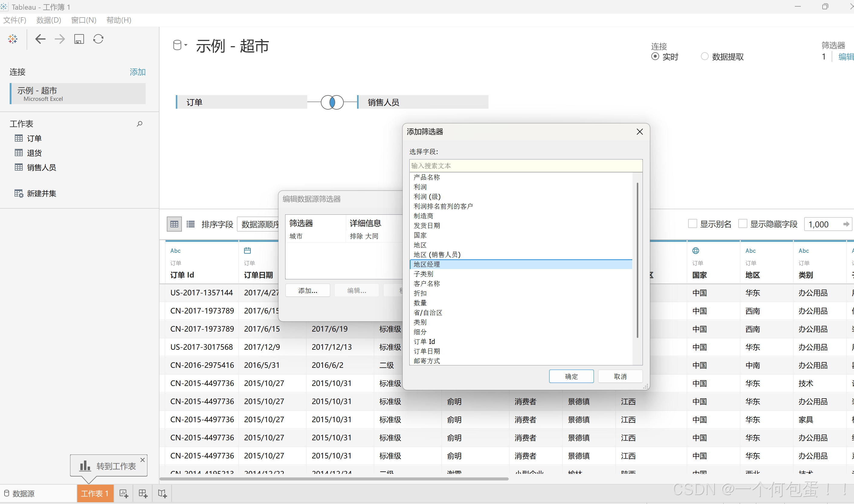Click the new story icon in the bottom bar

point(163,493)
